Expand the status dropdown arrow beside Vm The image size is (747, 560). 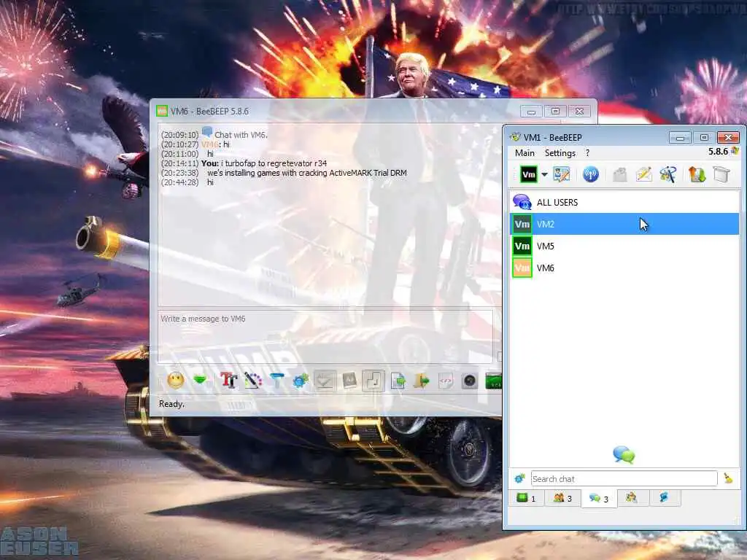tap(544, 175)
